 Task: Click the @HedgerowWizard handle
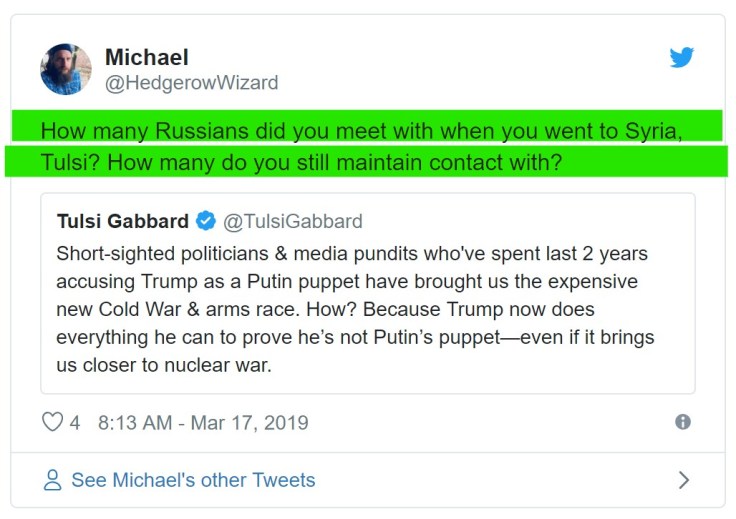click(192, 83)
